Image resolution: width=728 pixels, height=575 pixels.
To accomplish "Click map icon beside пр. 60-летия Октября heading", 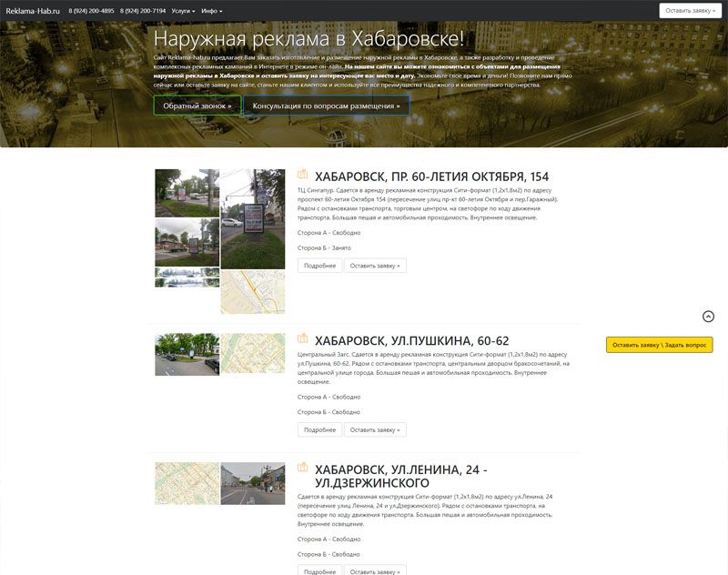I will point(303,176).
